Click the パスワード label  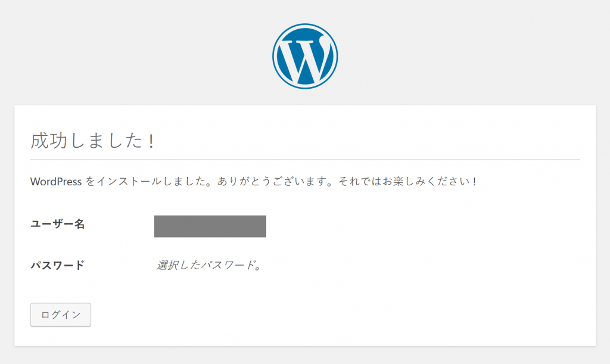click(57, 265)
